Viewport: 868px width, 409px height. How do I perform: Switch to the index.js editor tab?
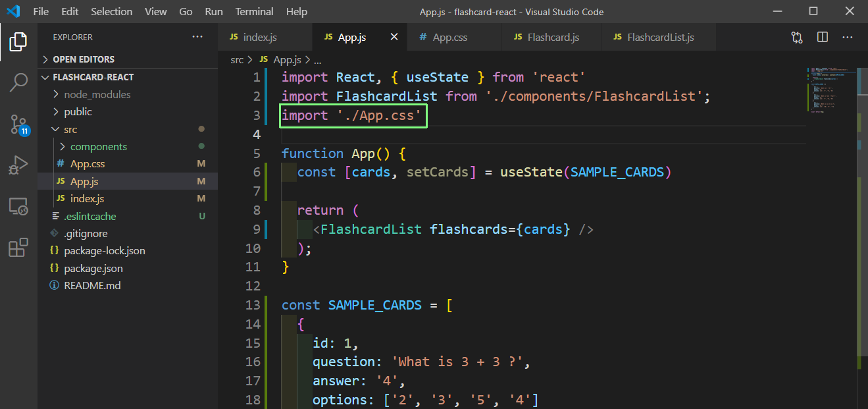click(265, 38)
